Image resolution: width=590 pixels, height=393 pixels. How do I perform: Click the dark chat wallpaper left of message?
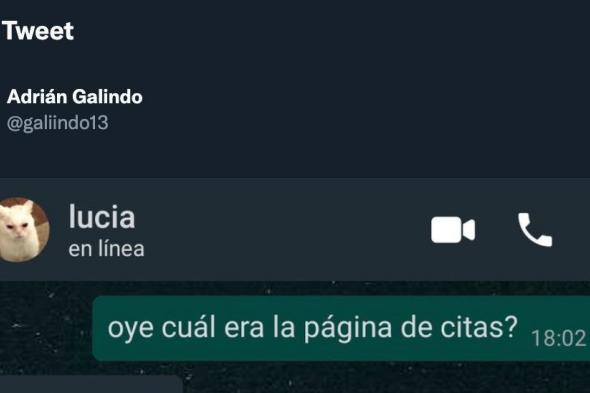pos(45,328)
